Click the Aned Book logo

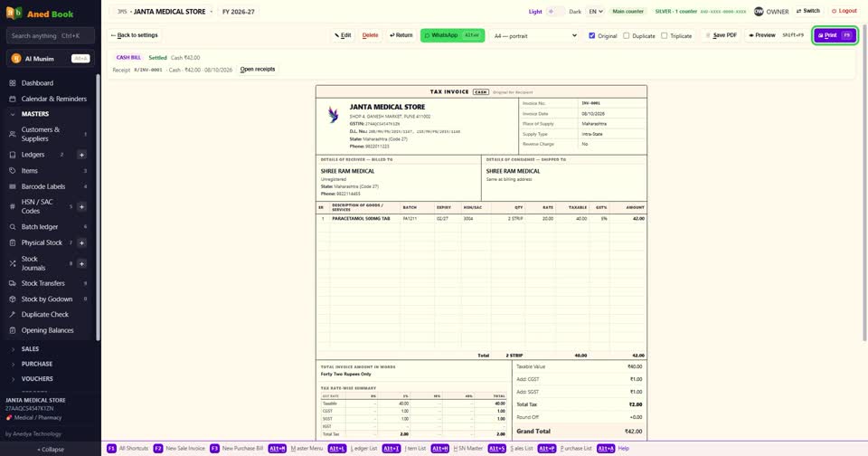pyautogui.click(x=14, y=13)
